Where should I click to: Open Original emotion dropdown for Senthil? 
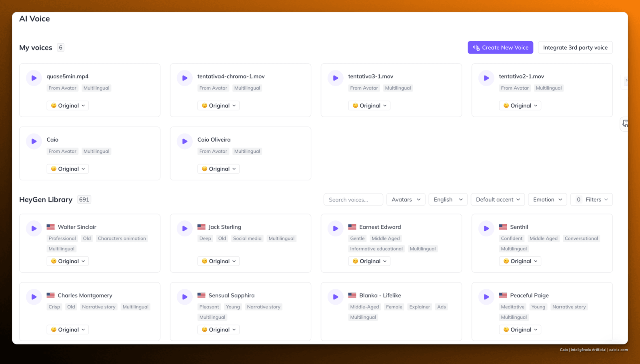point(520,261)
